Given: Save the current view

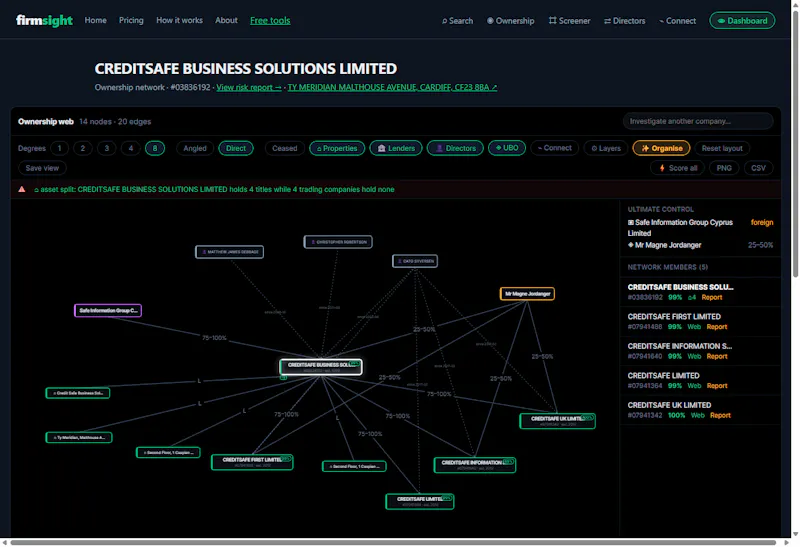Looking at the screenshot, I should 42,168.
